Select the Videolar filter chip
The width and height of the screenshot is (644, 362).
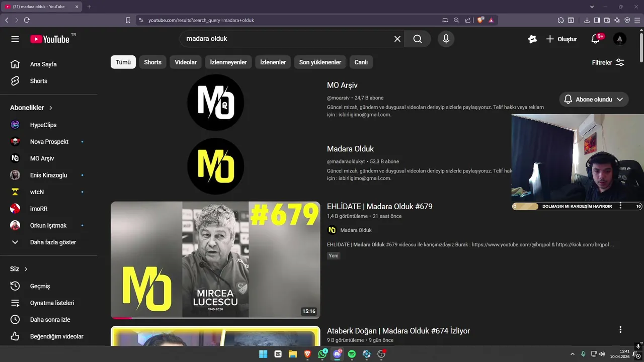[186, 62]
